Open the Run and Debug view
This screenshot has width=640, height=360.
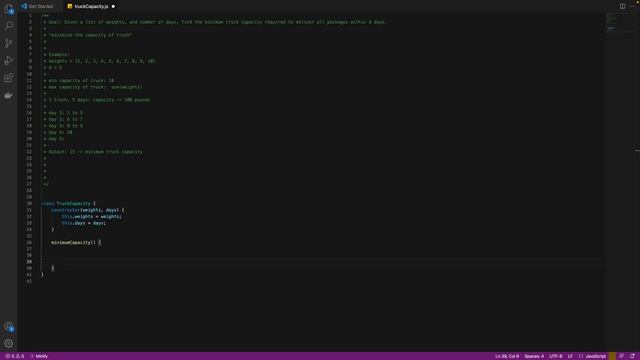click(x=9, y=60)
